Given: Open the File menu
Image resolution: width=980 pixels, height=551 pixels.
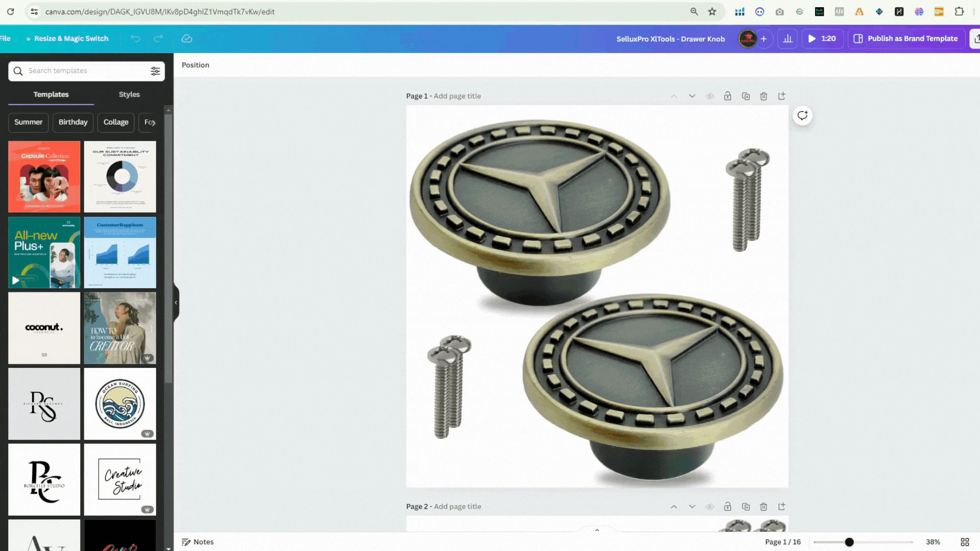Looking at the screenshot, I should [5, 38].
